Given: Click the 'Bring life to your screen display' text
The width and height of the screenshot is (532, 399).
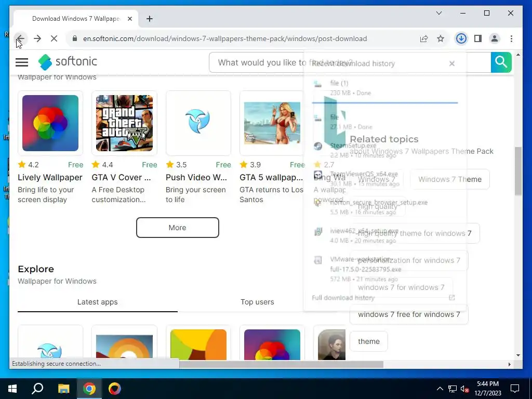Looking at the screenshot, I should point(46,195).
